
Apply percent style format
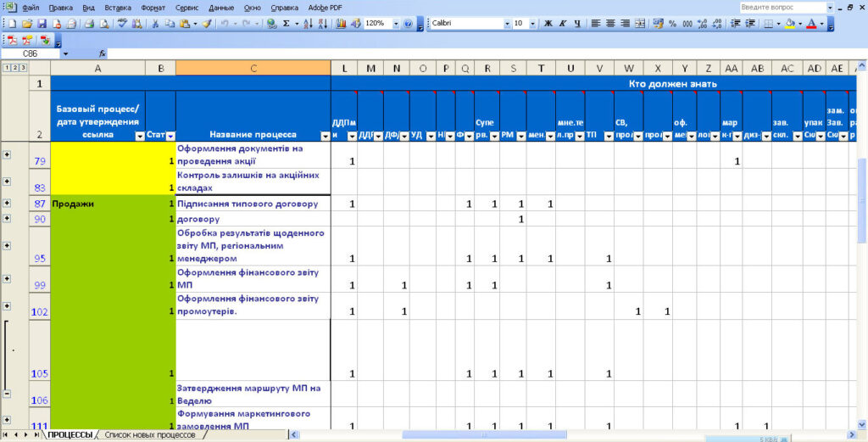pyautogui.click(x=672, y=24)
